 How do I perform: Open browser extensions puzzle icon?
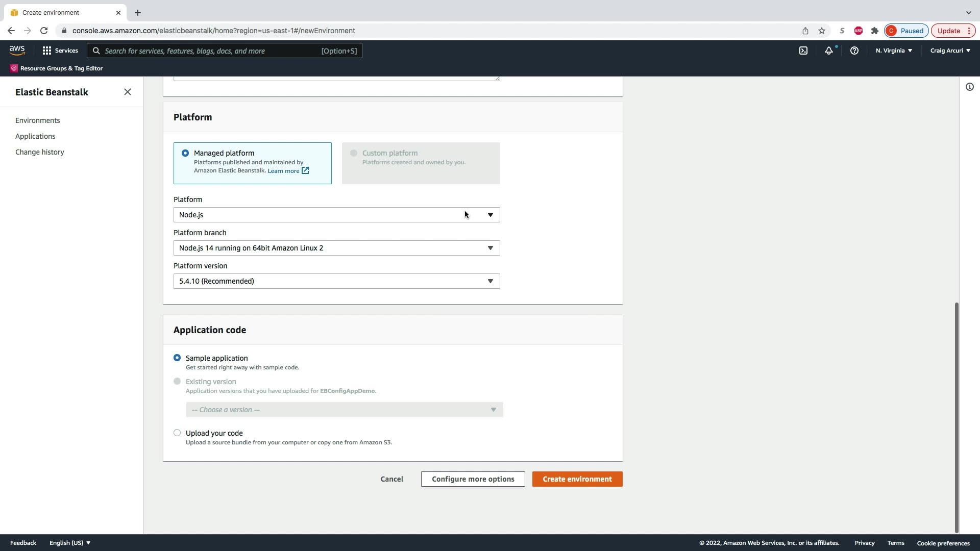click(x=875, y=31)
